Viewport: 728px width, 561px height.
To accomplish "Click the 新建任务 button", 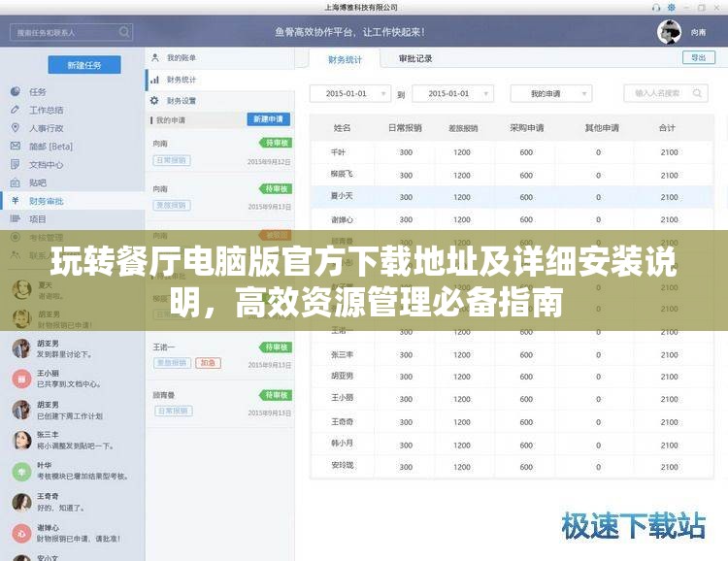I will pos(84,65).
